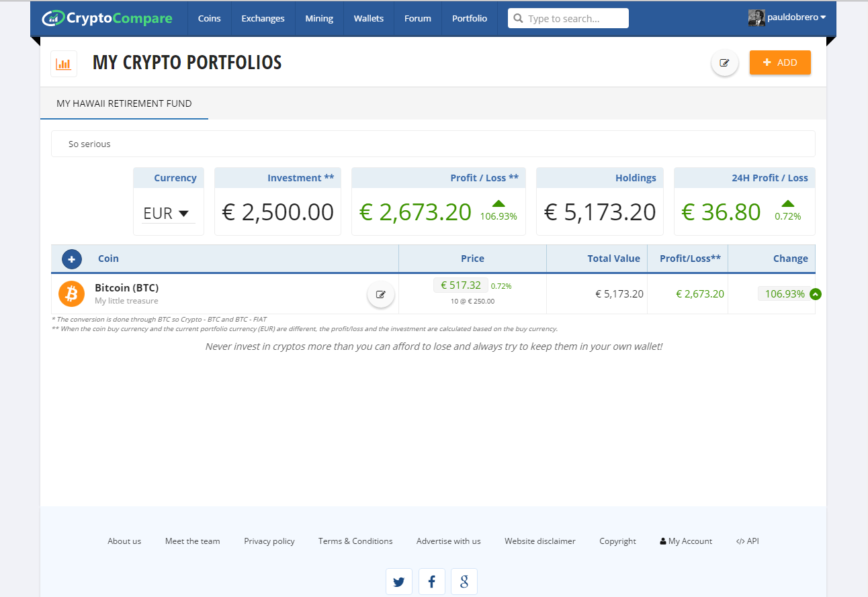This screenshot has height=597, width=868.
Task: Open the Google Plus social icon
Action: [x=464, y=582]
